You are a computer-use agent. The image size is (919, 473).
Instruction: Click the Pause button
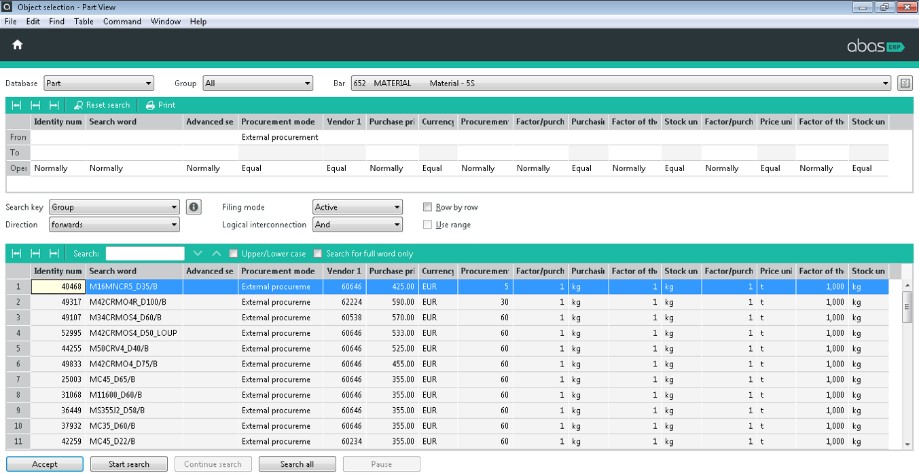pyautogui.click(x=382, y=464)
